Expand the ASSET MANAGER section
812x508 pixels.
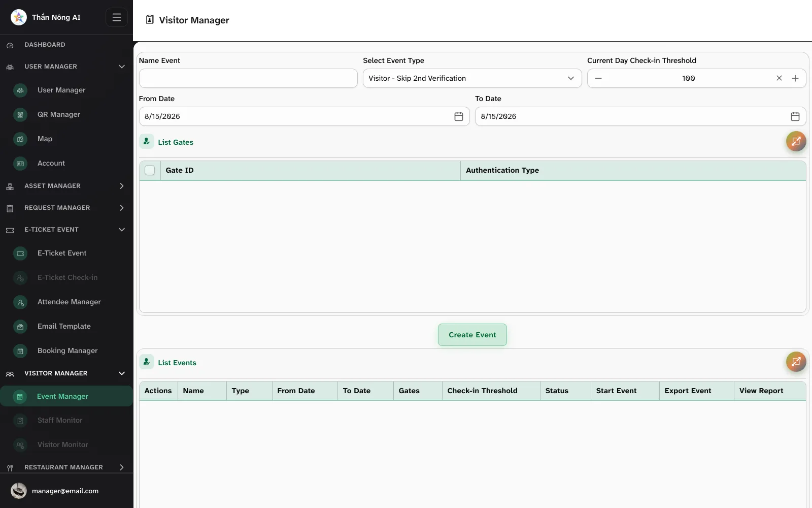[122, 186]
